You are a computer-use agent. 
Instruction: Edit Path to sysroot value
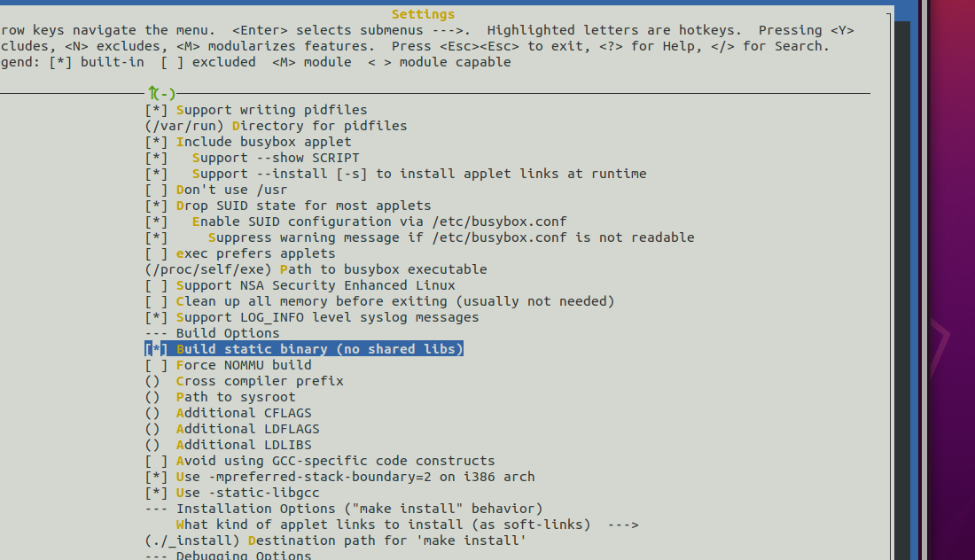220,397
